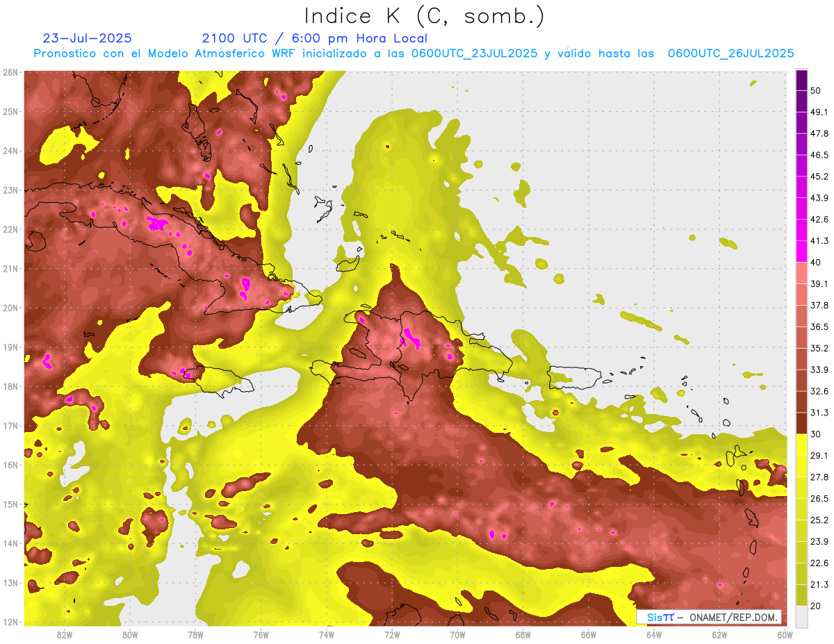
Task: Click the colorbar value "20"
Action: 816,606
